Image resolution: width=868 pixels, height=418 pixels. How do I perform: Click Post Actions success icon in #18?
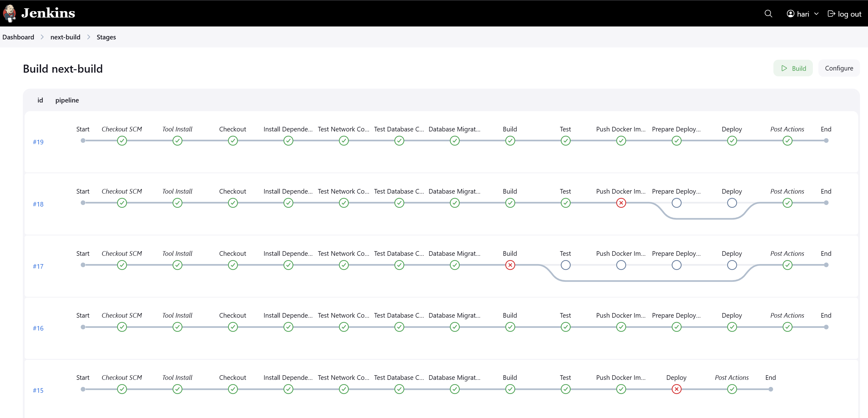(x=788, y=203)
